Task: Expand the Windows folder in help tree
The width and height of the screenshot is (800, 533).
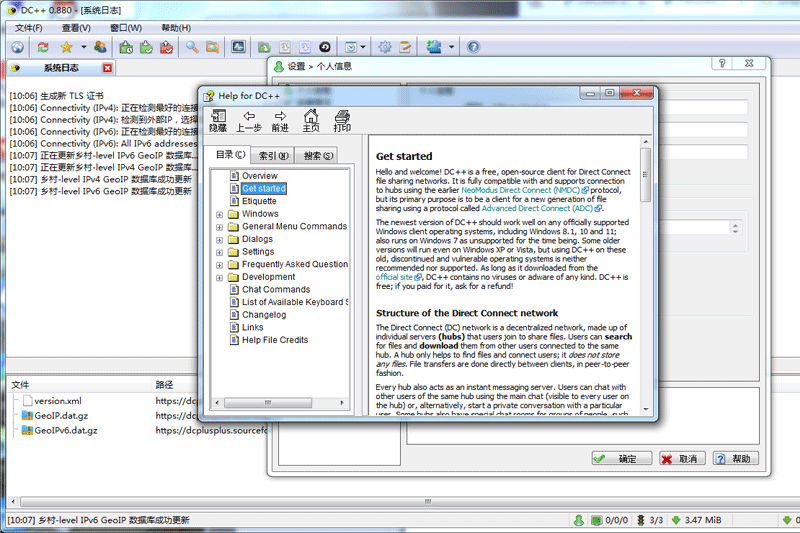Action: [x=219, y=214]
